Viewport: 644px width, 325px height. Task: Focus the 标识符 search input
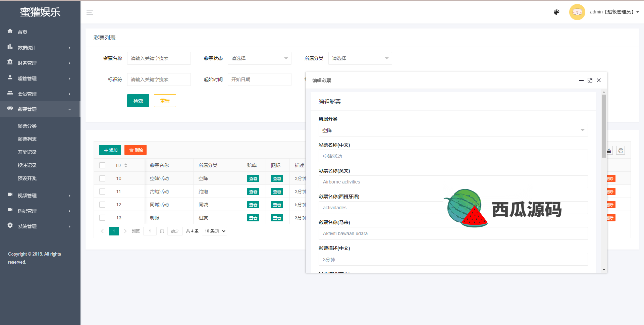(x=159, y=79)
